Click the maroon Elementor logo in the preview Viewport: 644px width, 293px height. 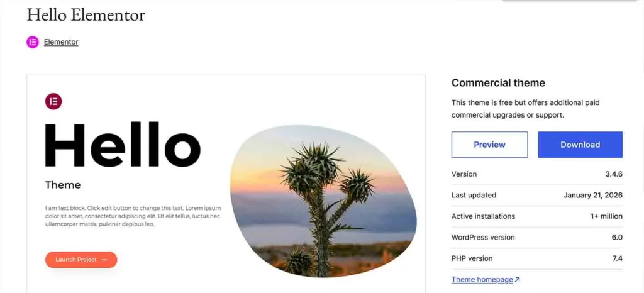tap(53, 101)
